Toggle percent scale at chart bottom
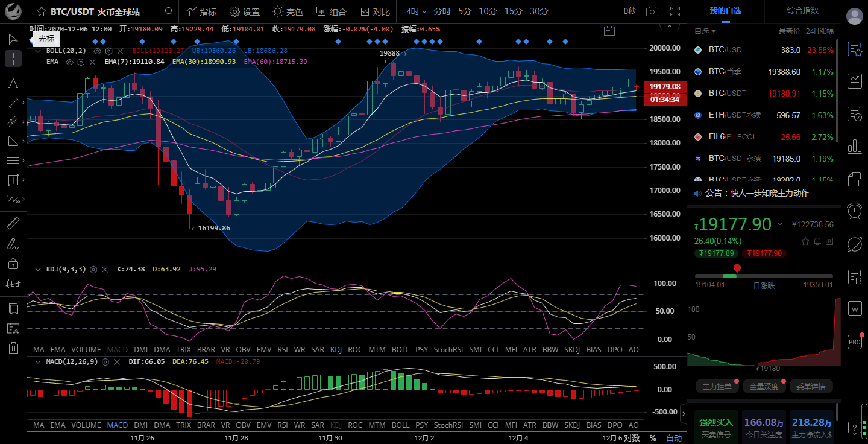The image size is (868, 444). point(653,438)
